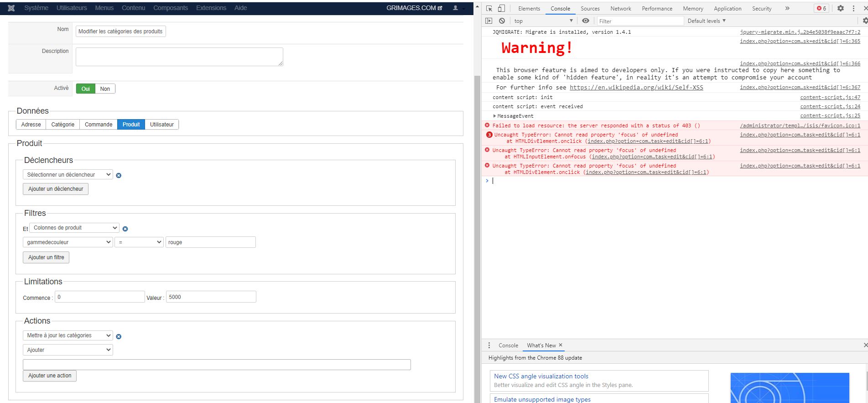
Task: Close the DevTools bottom drawer
Action: point(865,345)
